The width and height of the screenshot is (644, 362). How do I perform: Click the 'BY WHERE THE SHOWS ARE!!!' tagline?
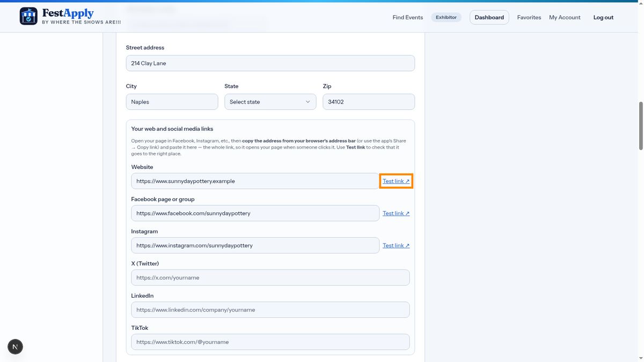point(82,23)
